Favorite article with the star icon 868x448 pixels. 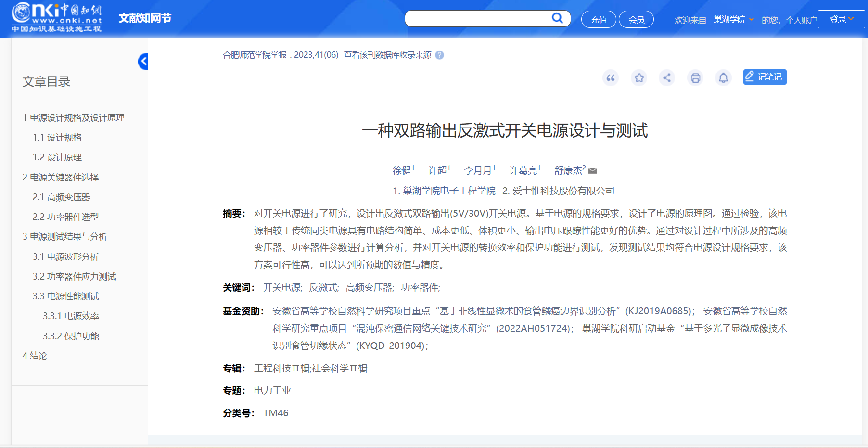pos(639,78)
